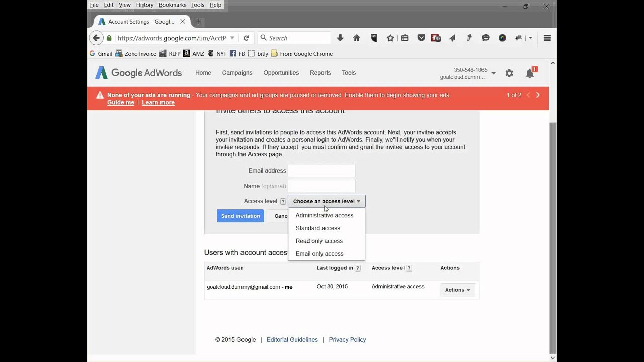
Task: Open the Actions dropdown for goatcloud.dummy
Action: 457,290
